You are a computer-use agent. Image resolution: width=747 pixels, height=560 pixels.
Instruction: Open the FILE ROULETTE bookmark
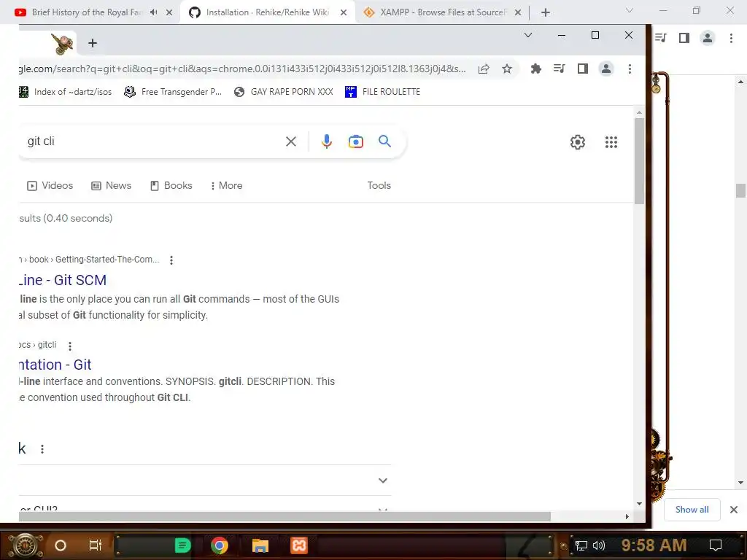[x=383, y=91]
